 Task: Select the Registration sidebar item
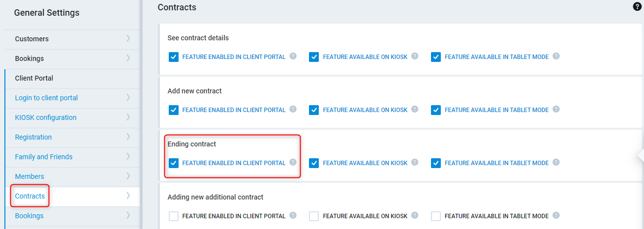[x=33, y=137]
